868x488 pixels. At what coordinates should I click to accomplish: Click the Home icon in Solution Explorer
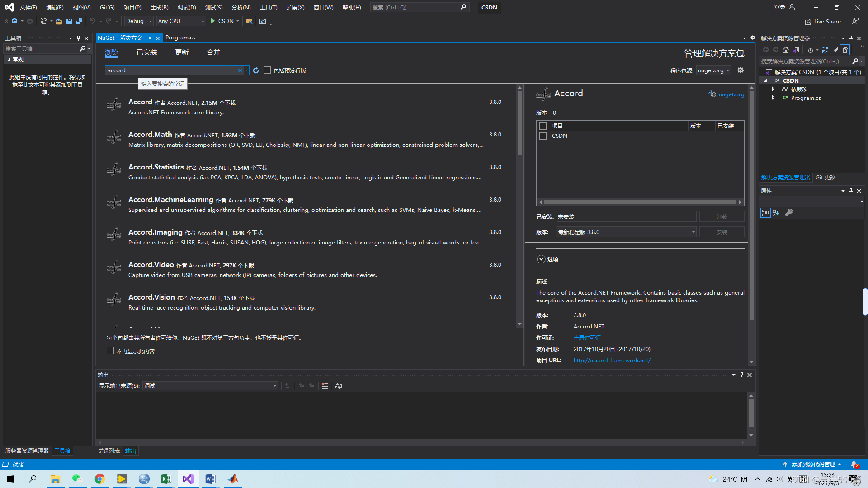[786, 50]
